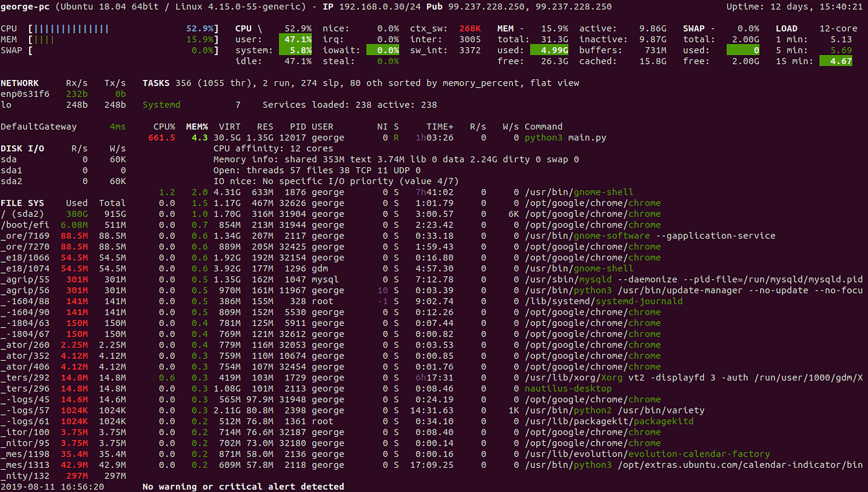Screen dimensions: 868x492
Task: Click the CPU% column header
Action: [164, 126]
